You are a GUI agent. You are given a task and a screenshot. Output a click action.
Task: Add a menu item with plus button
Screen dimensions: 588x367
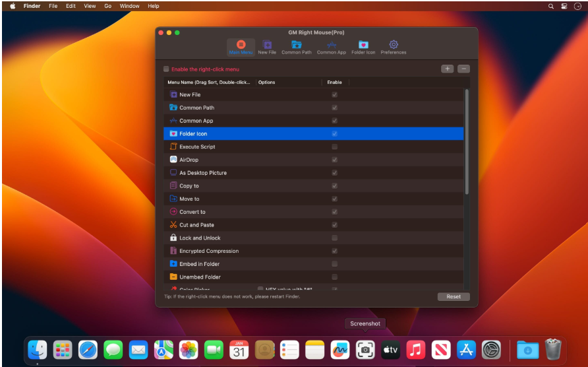447,69
